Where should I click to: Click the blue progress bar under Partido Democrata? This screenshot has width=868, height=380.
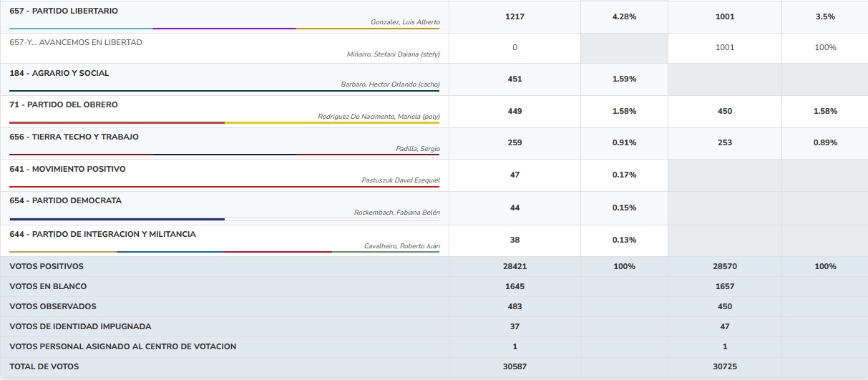[x=117, y=219]
